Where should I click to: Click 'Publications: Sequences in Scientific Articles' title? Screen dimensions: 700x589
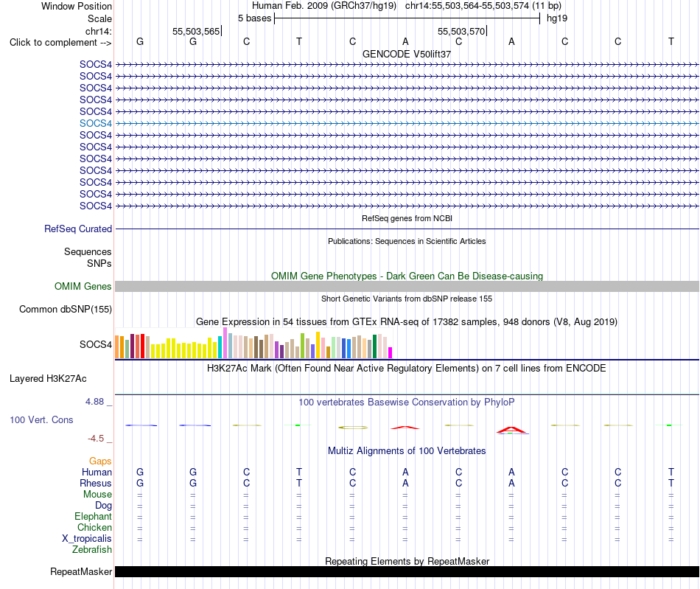pyautogui.click(x=407, y=241)
